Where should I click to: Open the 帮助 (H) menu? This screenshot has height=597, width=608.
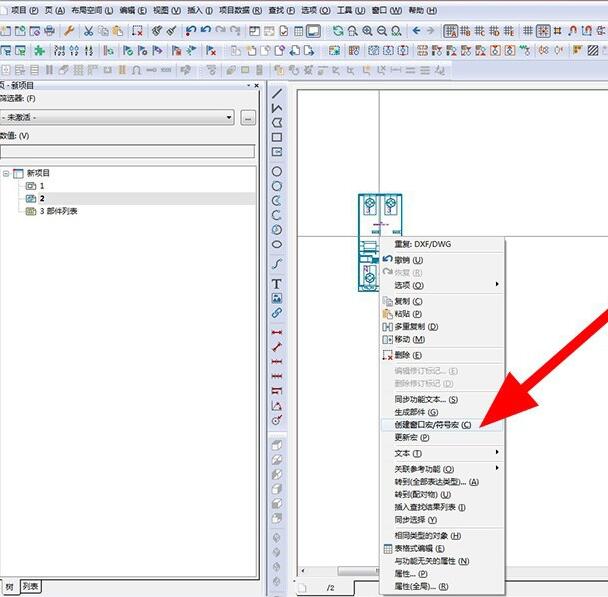[423, 10]
